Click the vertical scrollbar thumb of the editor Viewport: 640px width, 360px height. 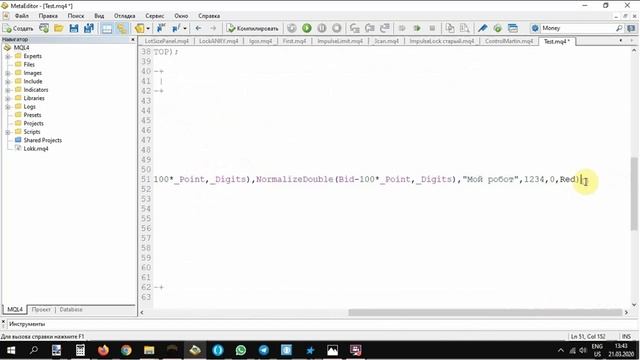point(634,194)
